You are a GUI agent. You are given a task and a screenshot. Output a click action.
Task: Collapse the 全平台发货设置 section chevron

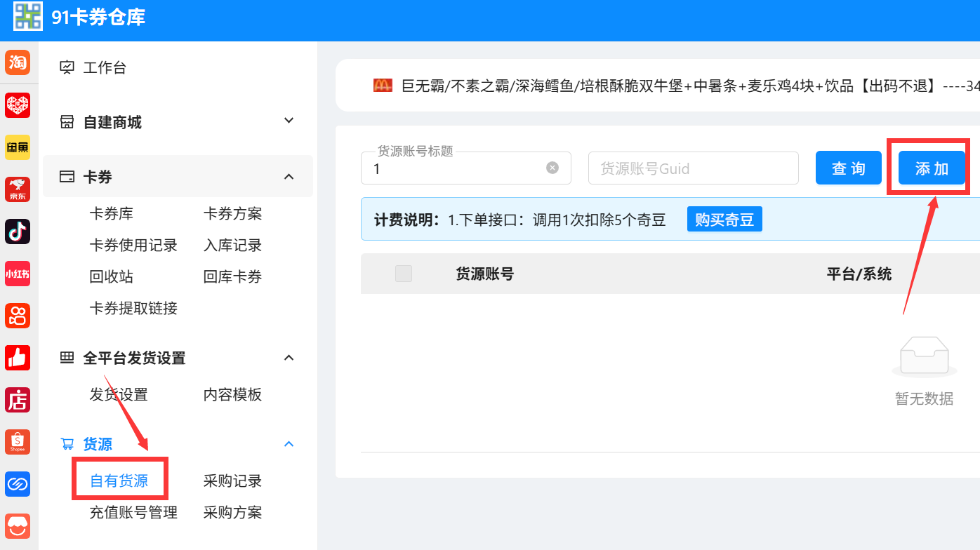click(x=289, y=358)
